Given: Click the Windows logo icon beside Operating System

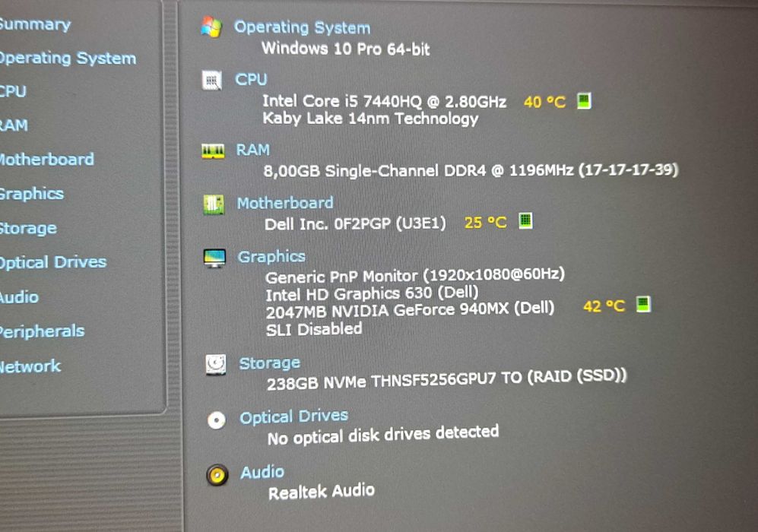Looking at the screenshot, I should coord(211,27).
